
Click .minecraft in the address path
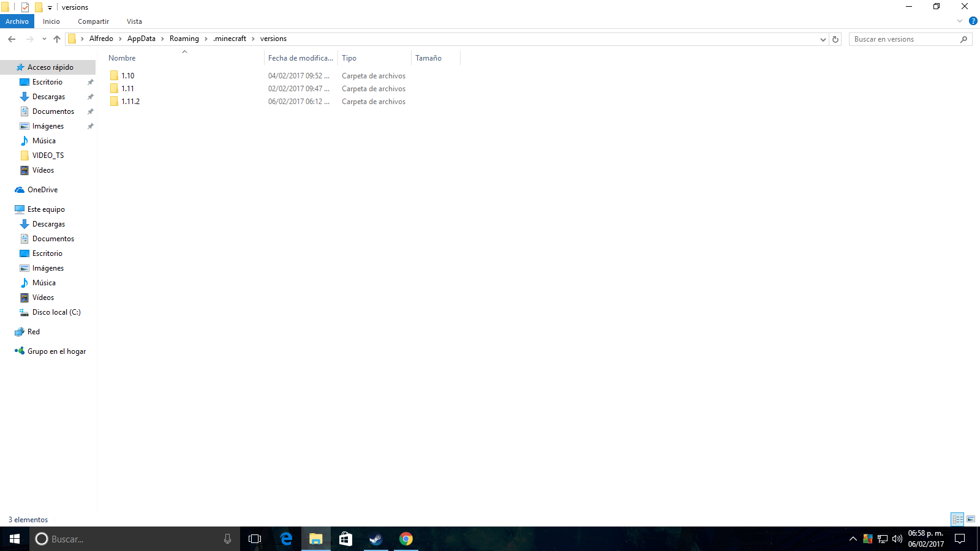230,39
